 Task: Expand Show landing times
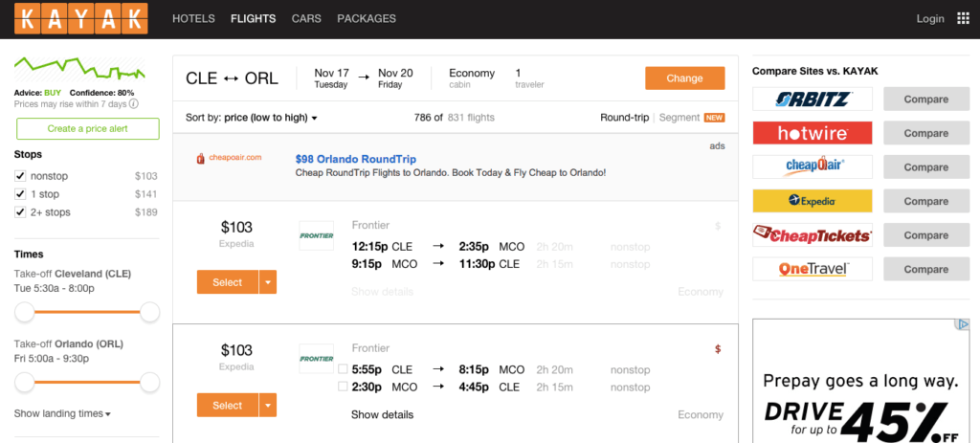(62, 413)
